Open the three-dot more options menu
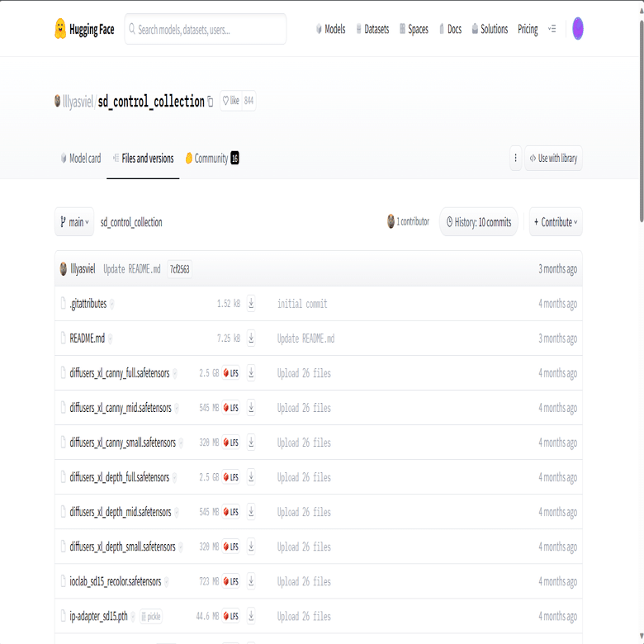This screenshot has height=644, width=644. pos(515,159)
